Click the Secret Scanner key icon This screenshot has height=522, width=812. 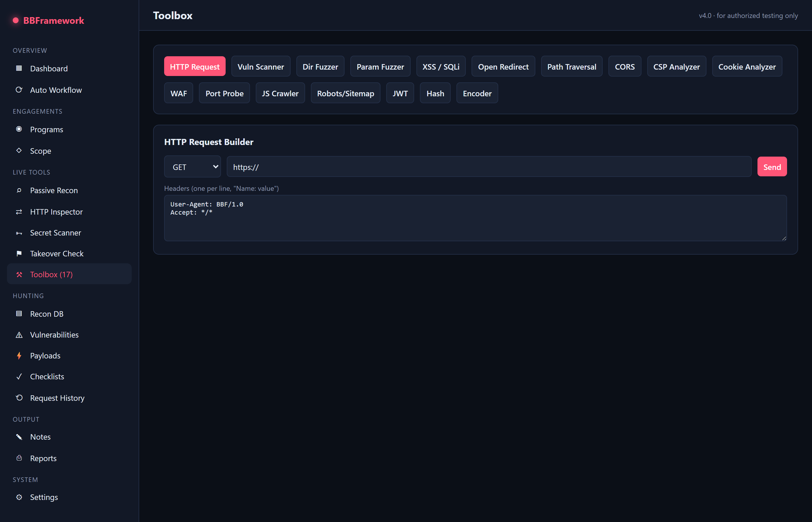(19, 233)
